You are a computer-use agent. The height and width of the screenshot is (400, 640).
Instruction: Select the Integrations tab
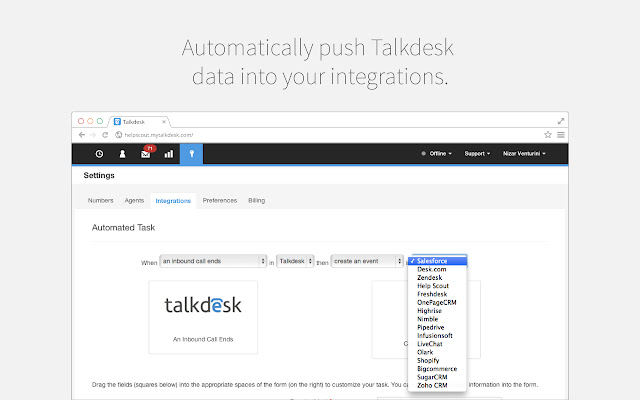pos(173,201)
